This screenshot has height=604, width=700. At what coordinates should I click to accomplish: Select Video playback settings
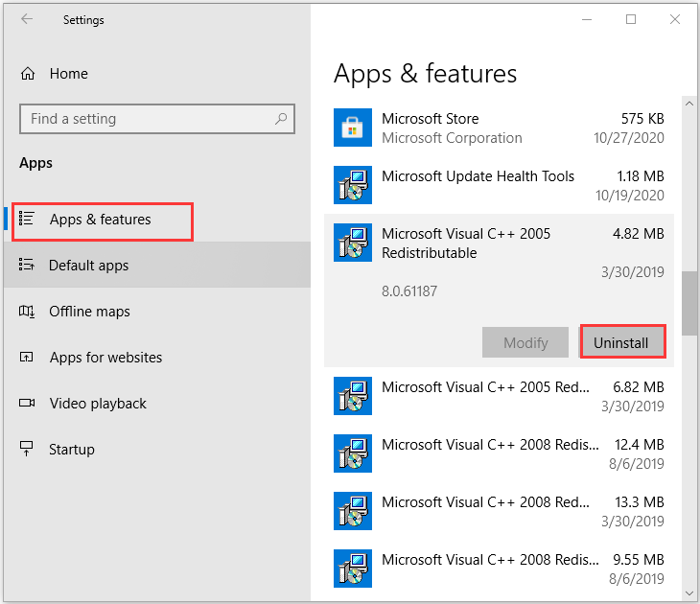[157, 403]
